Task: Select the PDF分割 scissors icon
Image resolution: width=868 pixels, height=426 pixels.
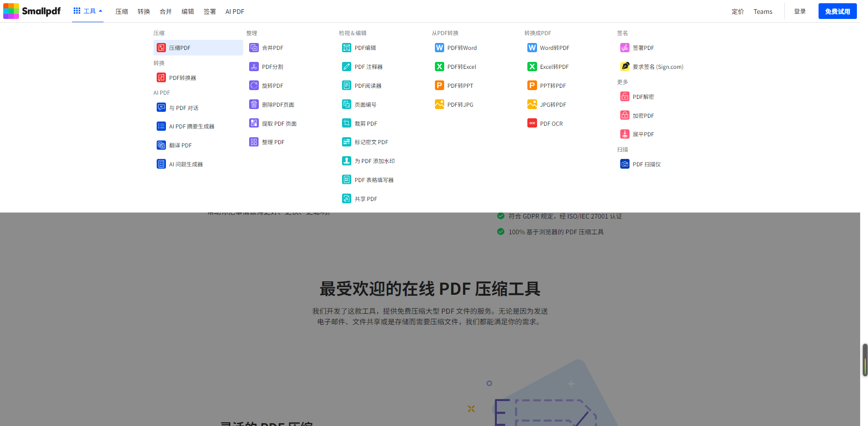Action: (254, 67)
